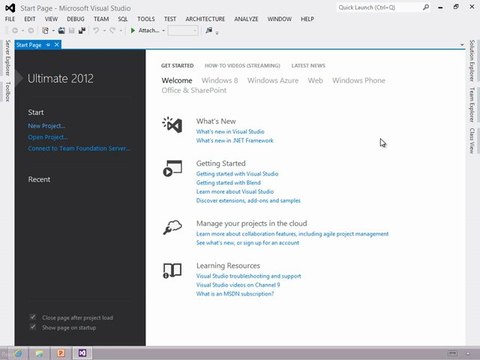The width and height of the screenshot is (480, 360).
Task: Open the Attach dropdown arrow
Action: (x=163, y=31)
